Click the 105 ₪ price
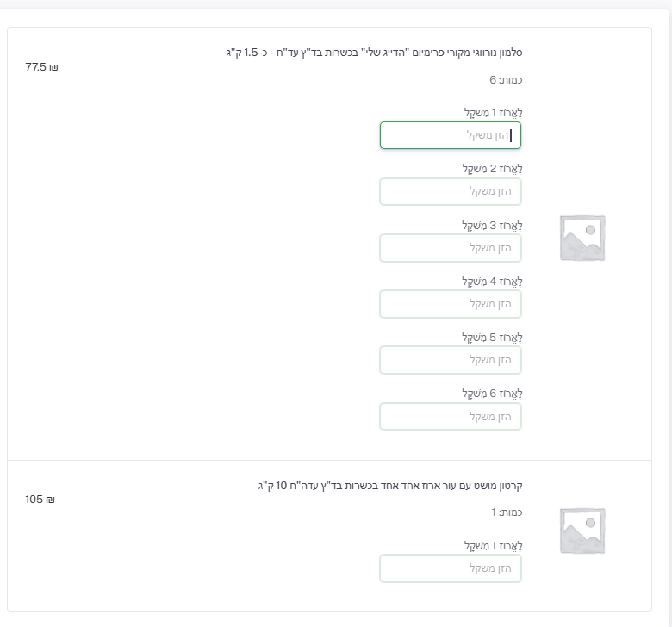The height and width of the screenshot is (627, 672). pos(40,500)
